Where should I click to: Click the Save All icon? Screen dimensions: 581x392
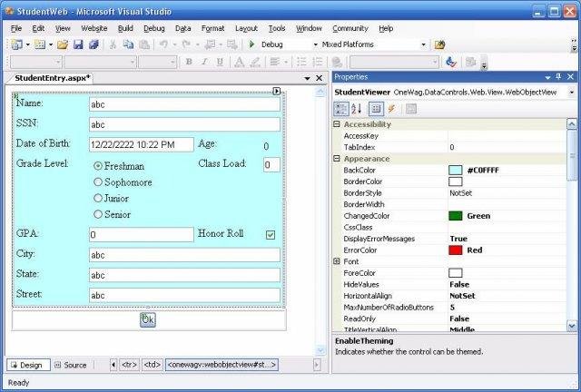[94, 44]
